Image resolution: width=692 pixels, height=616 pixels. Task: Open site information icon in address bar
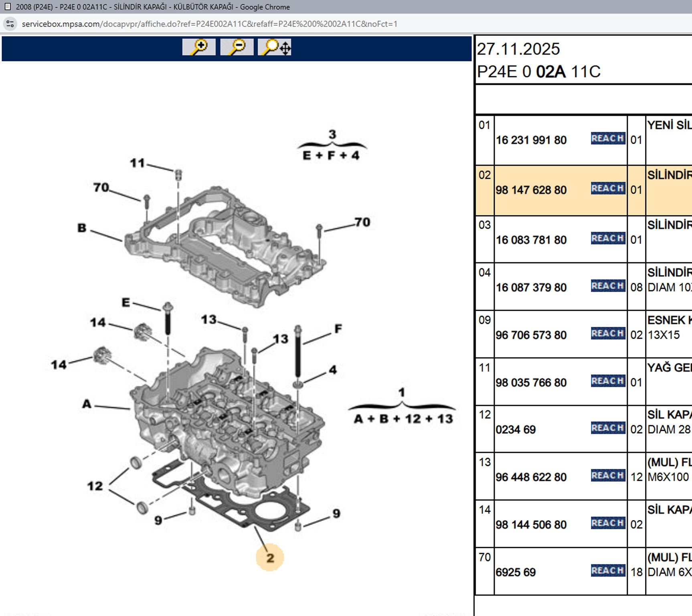(x=10, y=24)
